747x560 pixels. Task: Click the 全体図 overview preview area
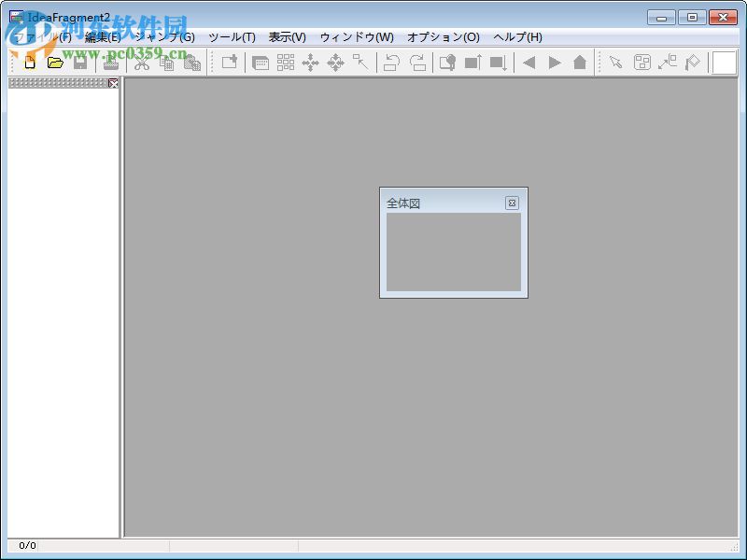pyautogui.click(x=454, y=252)
